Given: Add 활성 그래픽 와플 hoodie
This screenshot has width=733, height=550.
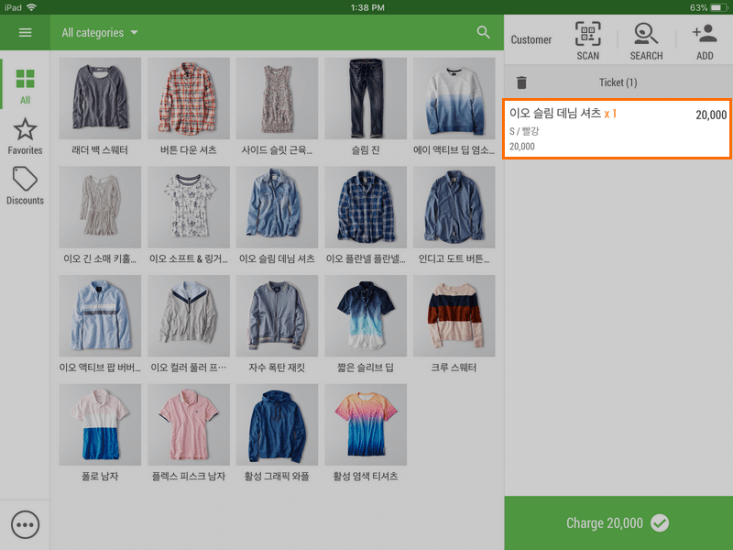Looking at the screenshot, I should point(277,433).
